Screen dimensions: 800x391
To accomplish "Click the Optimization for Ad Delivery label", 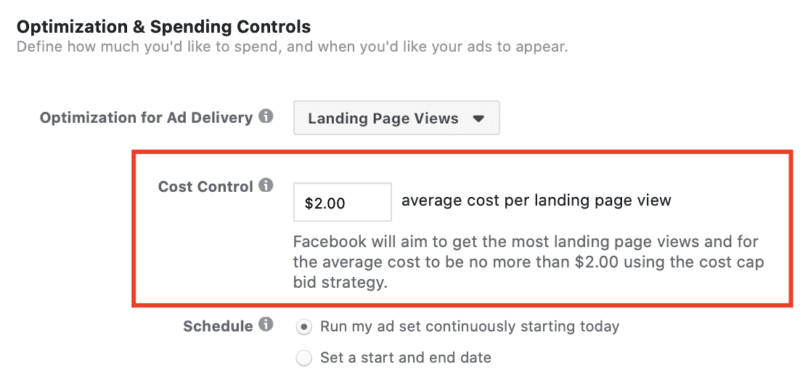I will coord(146,118).
